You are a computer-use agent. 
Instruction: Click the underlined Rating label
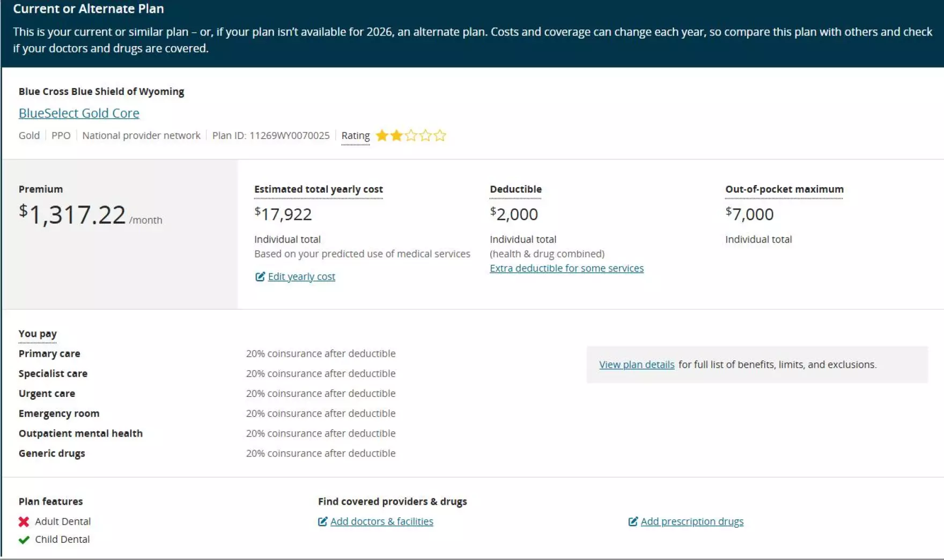356,136
